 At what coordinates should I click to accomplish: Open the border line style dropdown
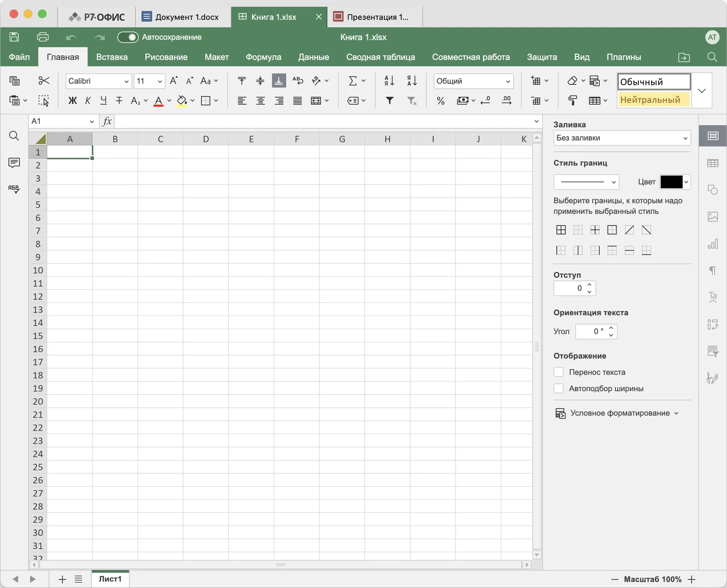pyautogui.click(x=586, y=182)
